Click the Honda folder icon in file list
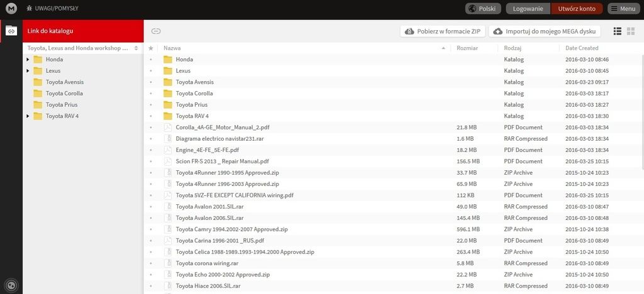The width and height of the screenshot is (644, 294). pos(167,60)
